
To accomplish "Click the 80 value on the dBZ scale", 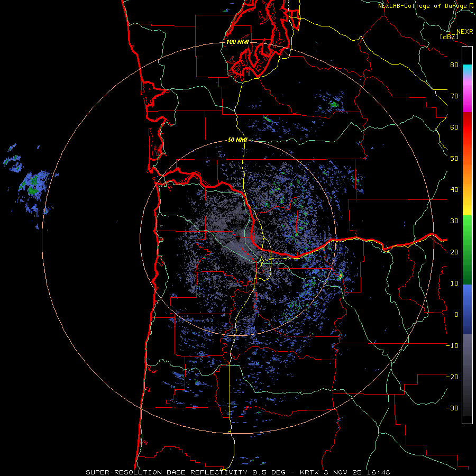I will [x=454, y=65].
